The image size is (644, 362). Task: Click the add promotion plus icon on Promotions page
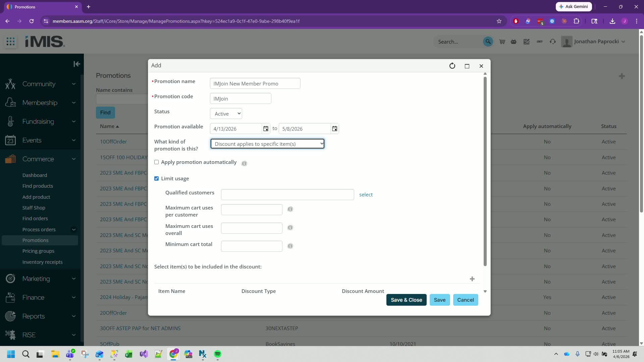[x=622, y=76]
